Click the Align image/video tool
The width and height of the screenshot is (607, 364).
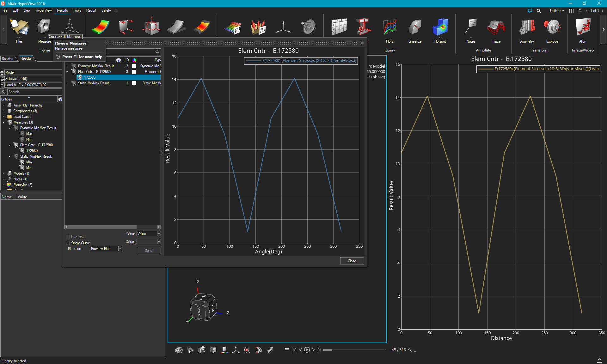[x=583, y=30]
